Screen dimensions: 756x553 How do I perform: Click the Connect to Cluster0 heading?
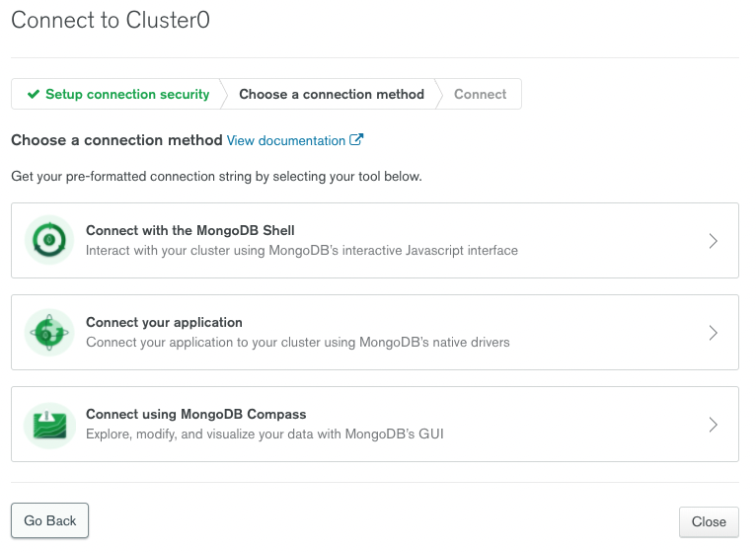click(x=111, y=21)
